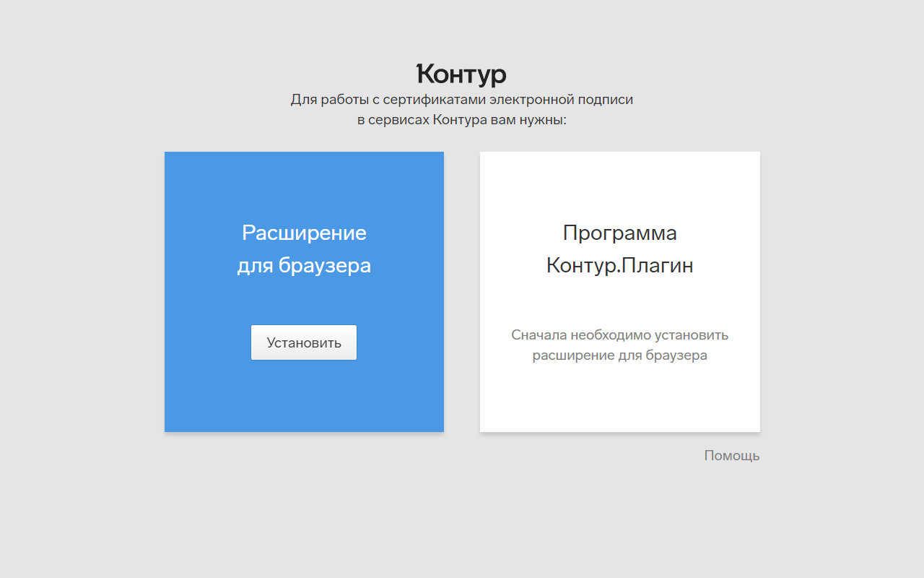This screenshot has width=924, height=578.
Task: Install the browser extension
Action: coord(303,342)
